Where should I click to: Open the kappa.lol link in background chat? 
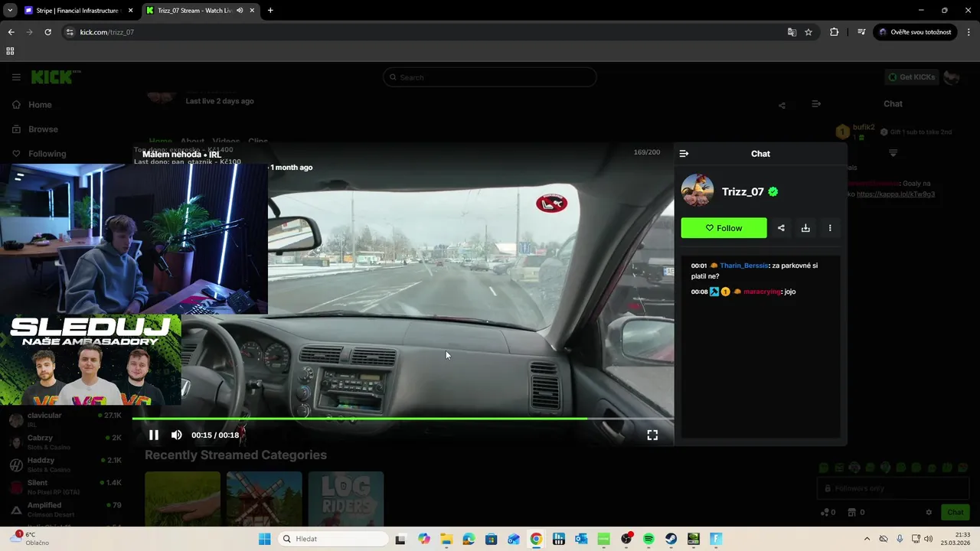click(896, 194)
